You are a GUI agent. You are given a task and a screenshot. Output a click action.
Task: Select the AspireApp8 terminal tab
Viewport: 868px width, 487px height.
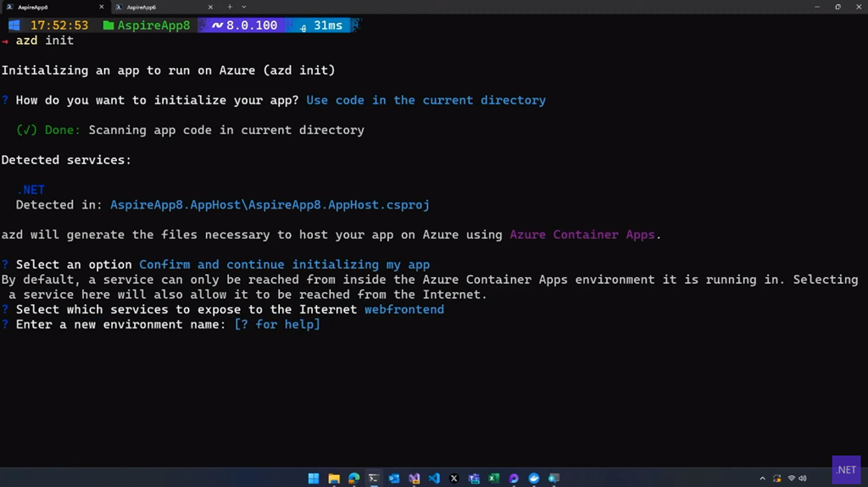tap(51, 7)
